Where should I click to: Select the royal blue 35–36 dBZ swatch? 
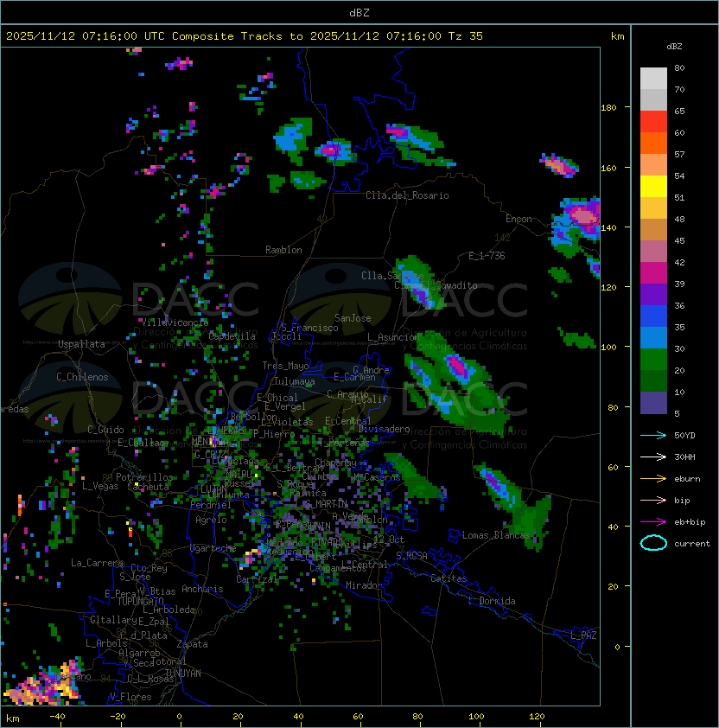[653, 316]
